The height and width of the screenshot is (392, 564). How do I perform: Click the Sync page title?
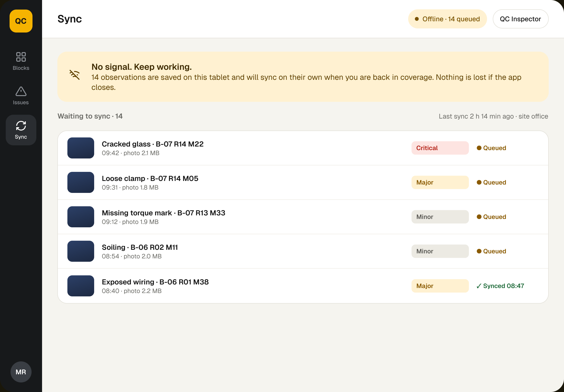pyautogui.click(x=70, y=19)
